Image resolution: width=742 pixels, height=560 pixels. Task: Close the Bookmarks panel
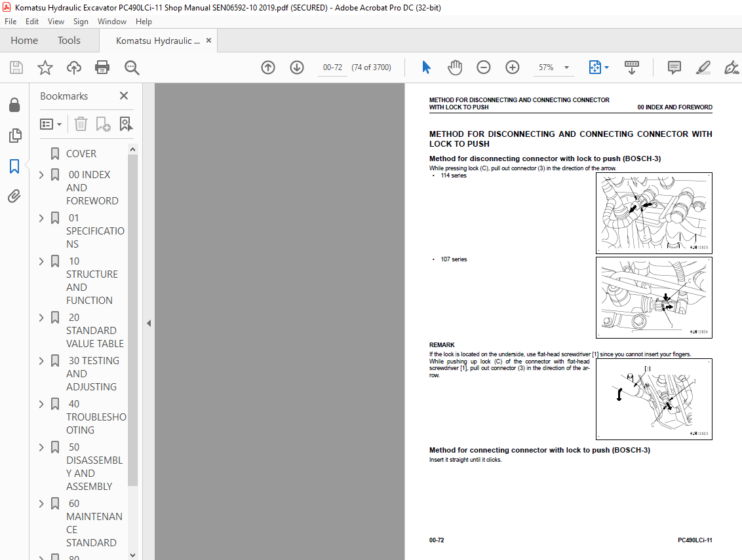click(x=124, y=96)
